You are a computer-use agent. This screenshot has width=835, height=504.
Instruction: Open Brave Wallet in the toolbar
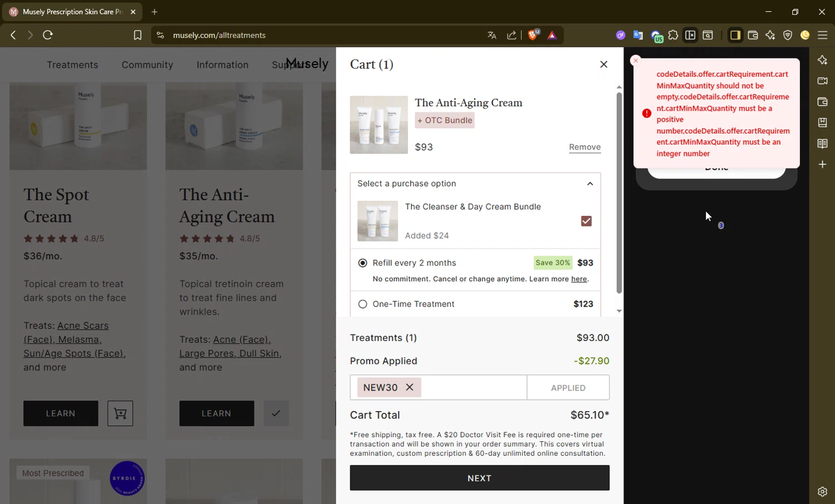[x=753, y=35]
